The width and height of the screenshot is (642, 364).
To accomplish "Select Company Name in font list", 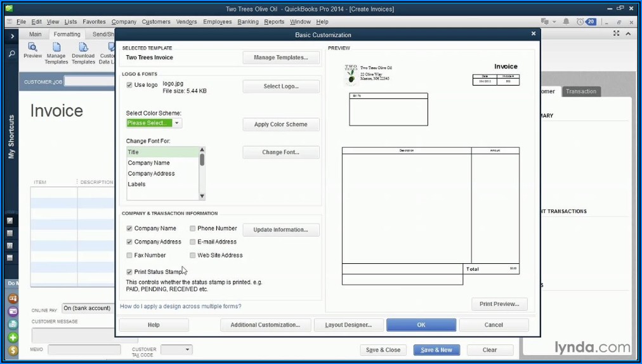I will coord(149,163).
